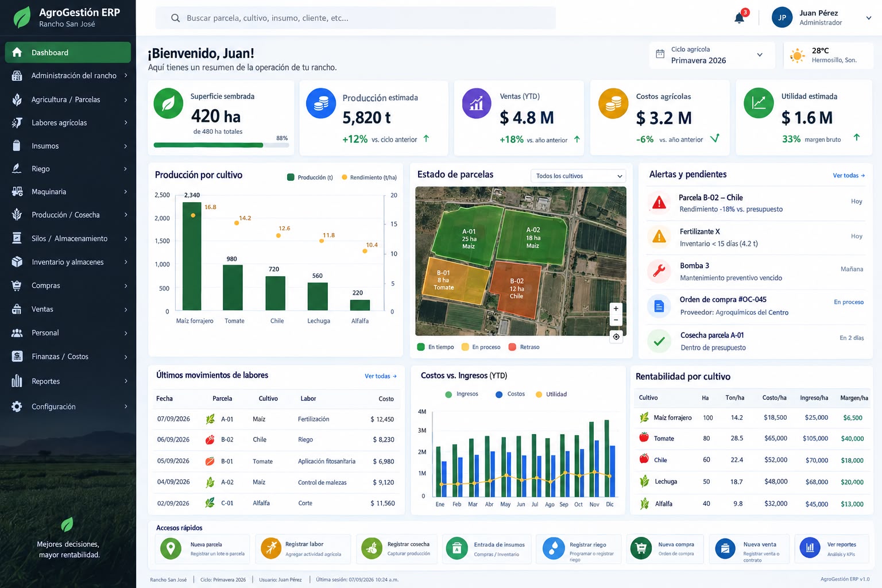Click the Superficie sembrada 88% progress bar

221,145
